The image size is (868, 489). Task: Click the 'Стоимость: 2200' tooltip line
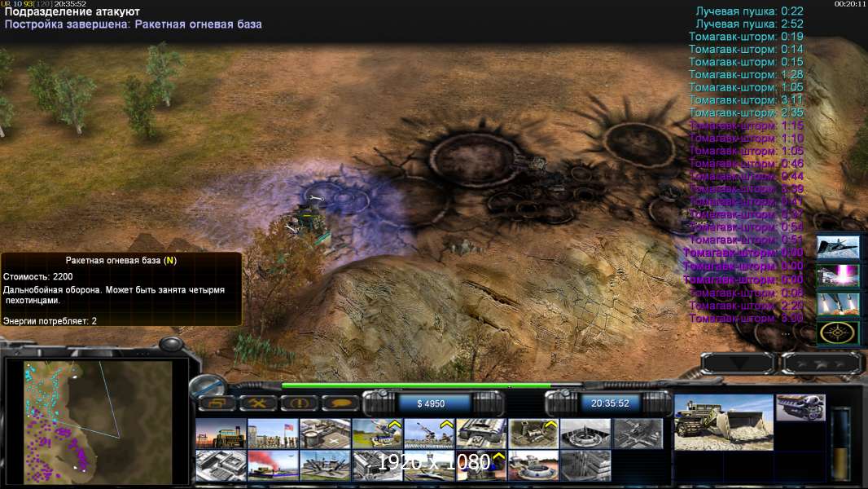[37, 276]
